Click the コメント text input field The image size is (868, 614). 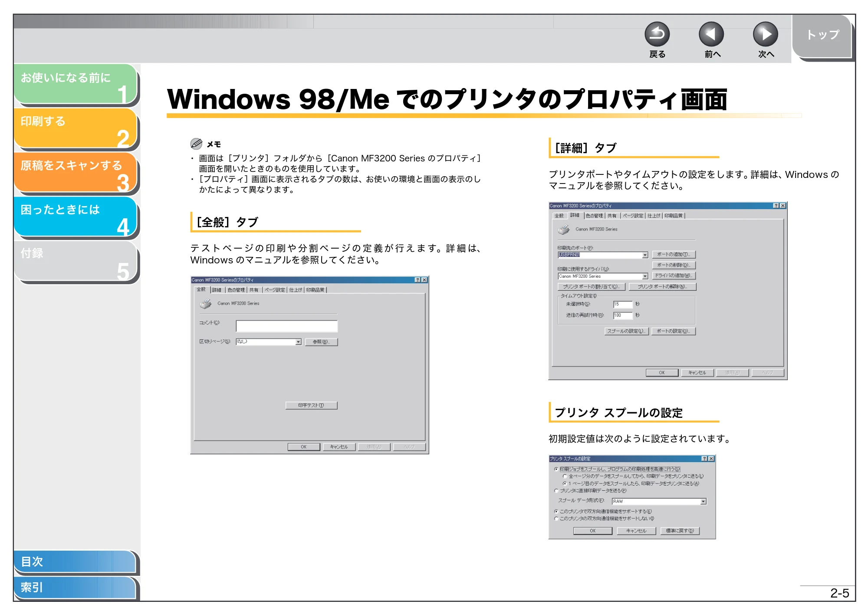click(287, 326)
